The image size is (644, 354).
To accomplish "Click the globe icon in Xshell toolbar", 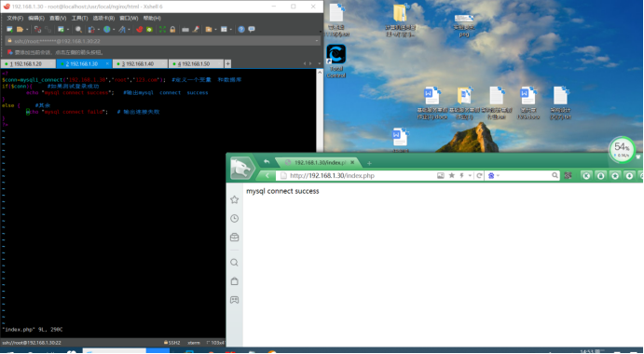I will click(107, 29).
